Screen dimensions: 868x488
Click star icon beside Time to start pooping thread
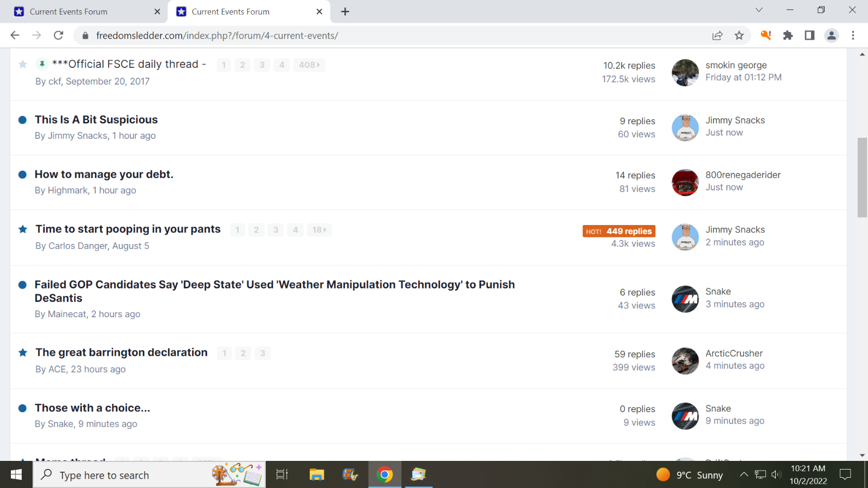pyautogui.click(x=23, y=229)
